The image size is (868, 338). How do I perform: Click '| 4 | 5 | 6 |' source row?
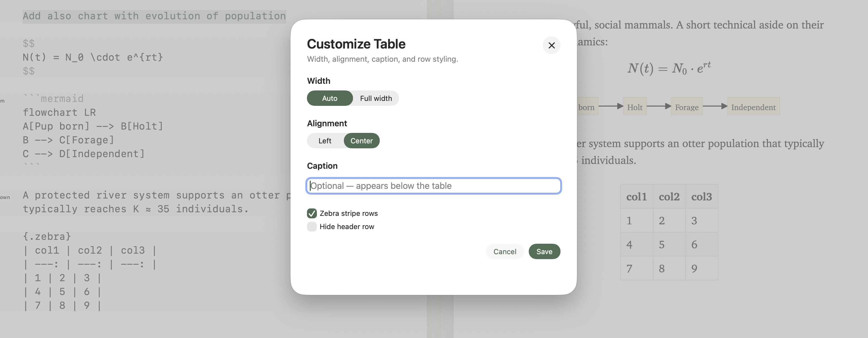62,292
